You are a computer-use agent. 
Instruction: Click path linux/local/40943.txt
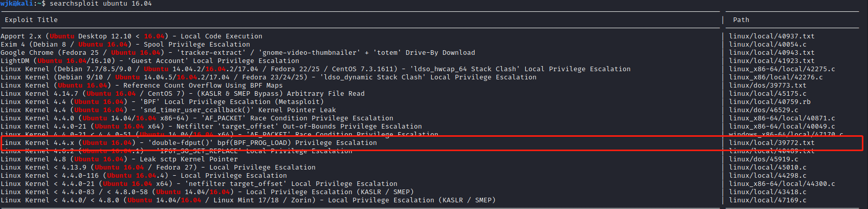[x=772, y=53]
